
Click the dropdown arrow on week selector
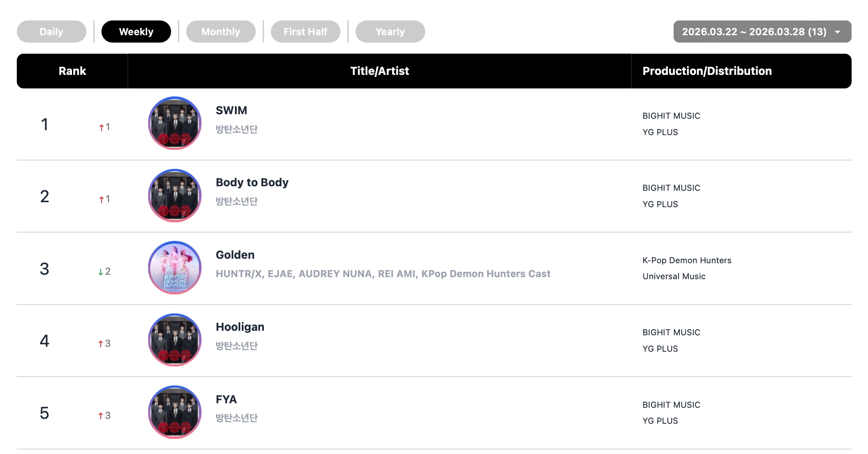(x=838, y=32)
